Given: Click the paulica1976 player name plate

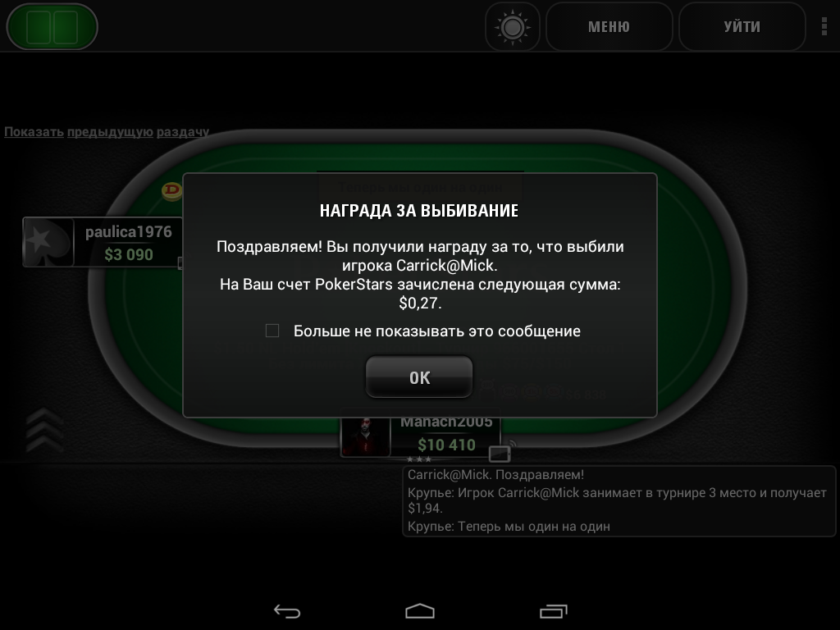Looking at the screenshot, I should (x=103, y=242).
